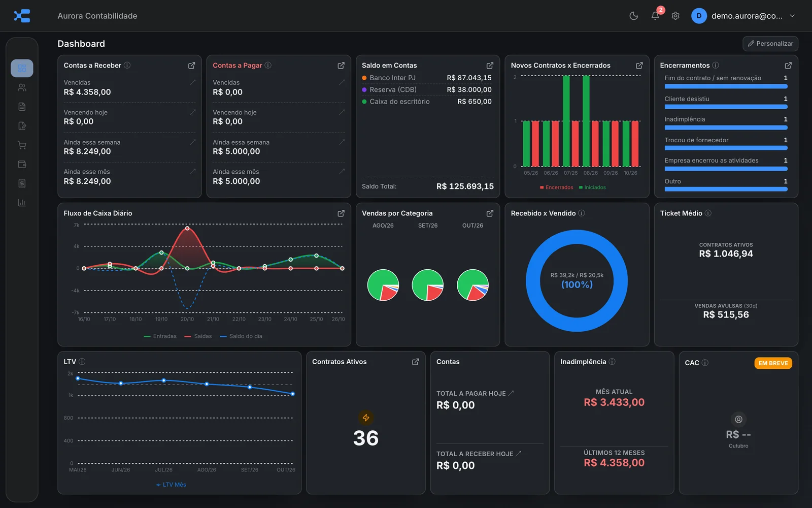Open the wallet icon in sidebar
This screenshot has height=508, width=812.
(x=22, y=164)
